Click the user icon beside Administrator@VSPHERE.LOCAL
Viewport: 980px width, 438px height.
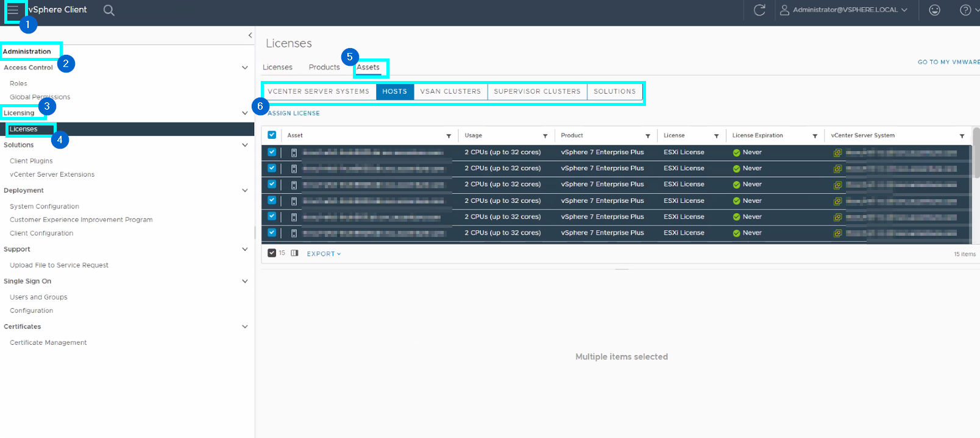784,10
